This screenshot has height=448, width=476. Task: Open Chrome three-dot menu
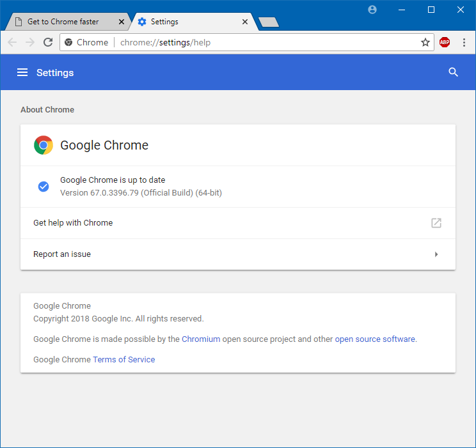click(x=463, y=42)
